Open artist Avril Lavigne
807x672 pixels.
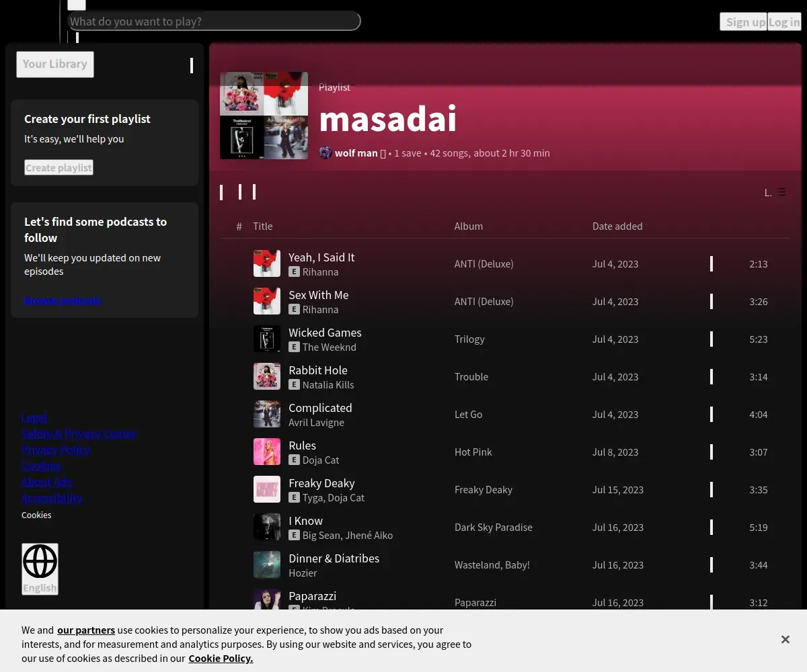click(316, 422)
